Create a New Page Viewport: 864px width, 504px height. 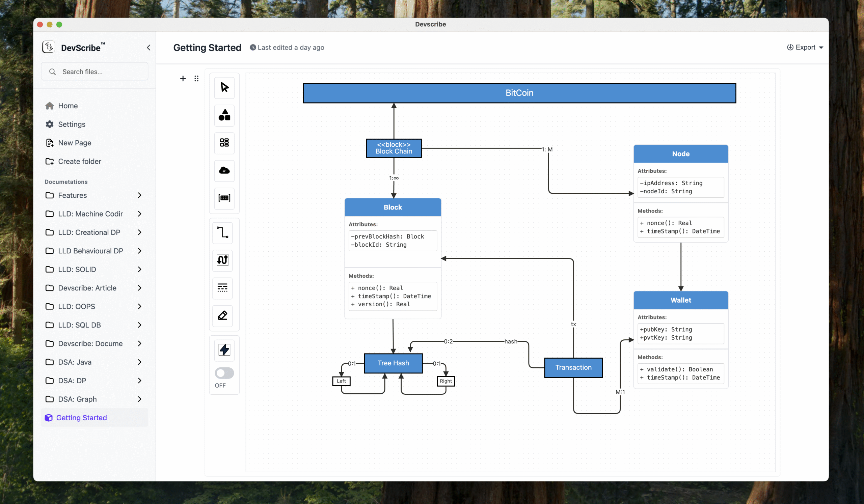74,143
